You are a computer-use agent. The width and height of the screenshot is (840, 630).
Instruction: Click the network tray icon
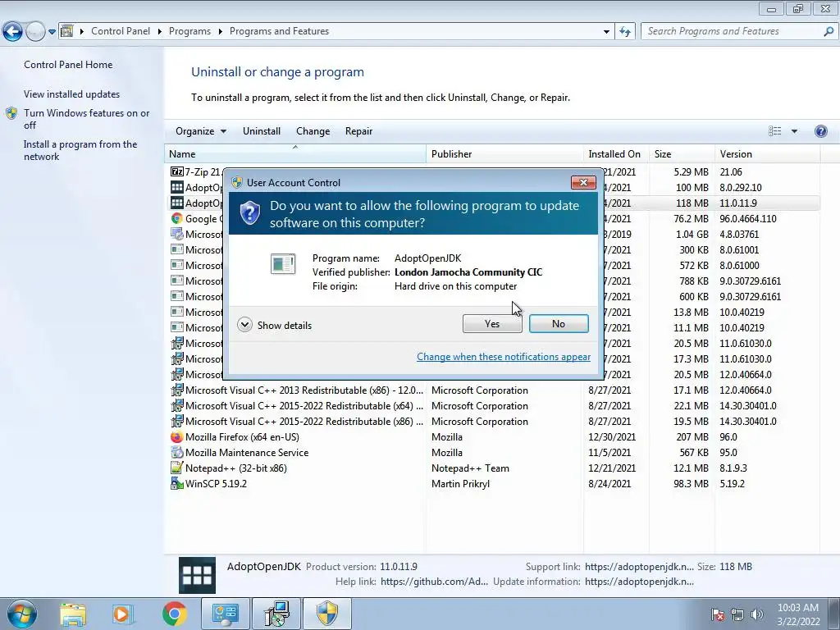pyautogui.click(x=737, y=614)
